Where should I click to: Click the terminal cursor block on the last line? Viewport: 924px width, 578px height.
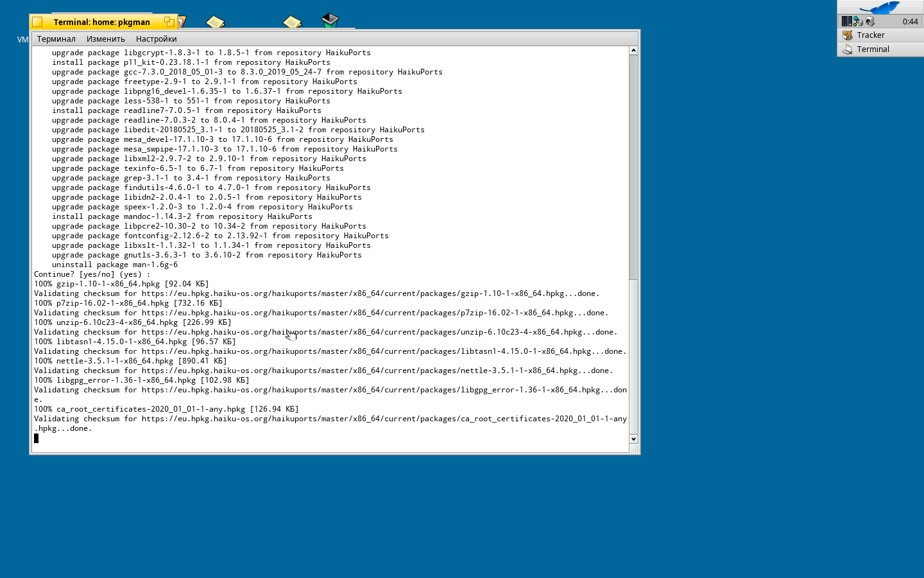[36, 438]
